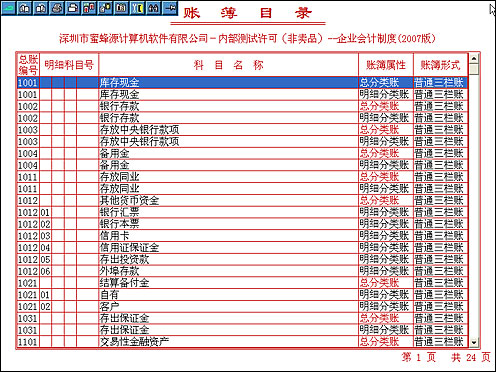Select the 结算备付金 row
The width and height of the screenshot is (496, 372).
coord(242,283)
